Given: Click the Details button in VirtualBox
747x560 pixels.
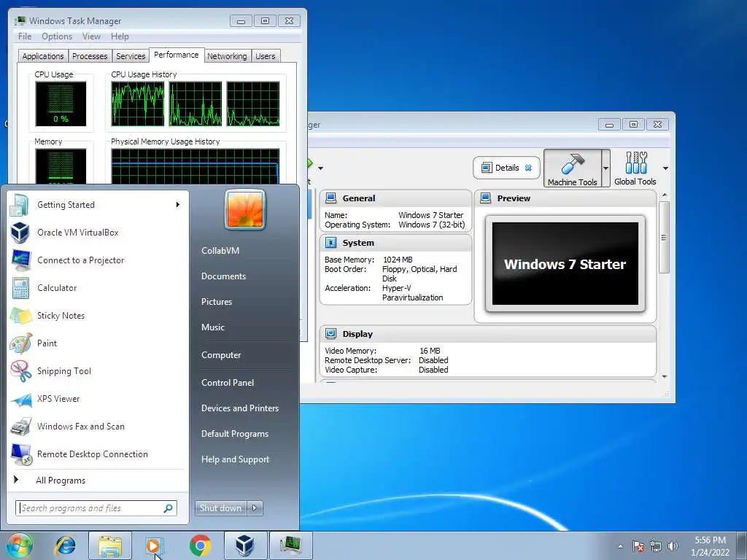Looking at the screenshot, I should pos(506,168).
